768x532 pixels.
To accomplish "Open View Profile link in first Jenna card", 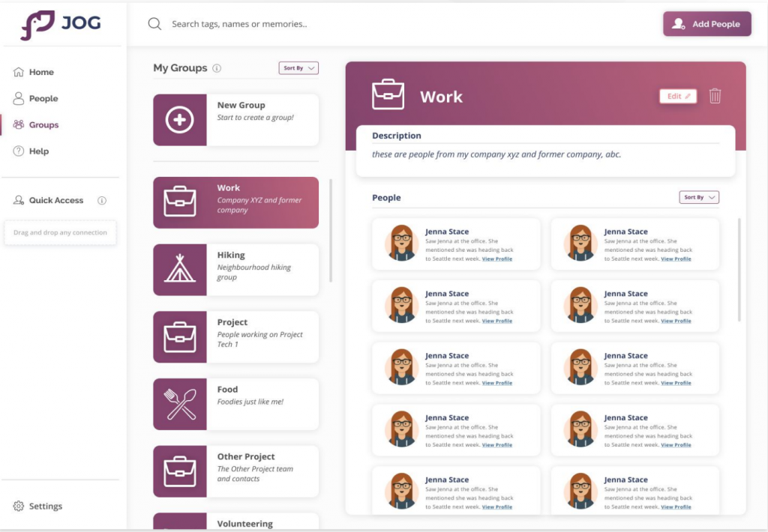I will 497,259.
